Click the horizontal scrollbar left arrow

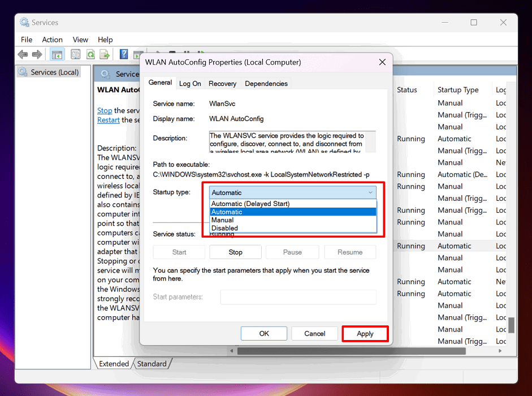232,351
